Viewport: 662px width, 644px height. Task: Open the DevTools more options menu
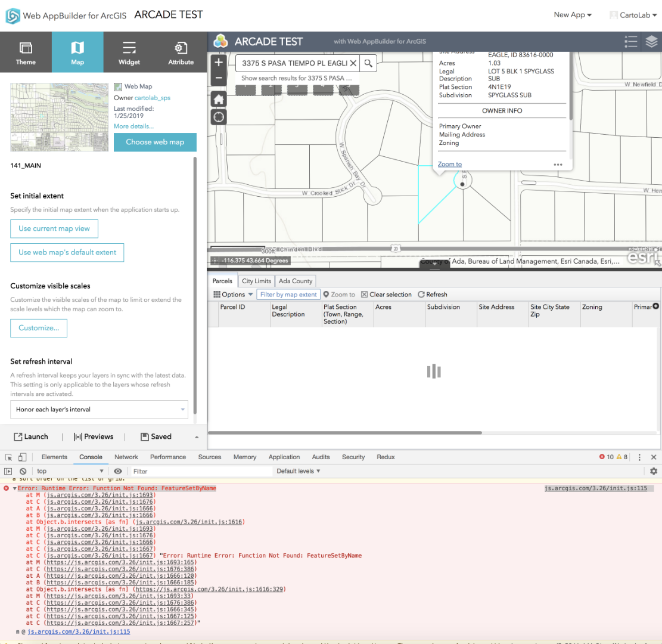639,457
